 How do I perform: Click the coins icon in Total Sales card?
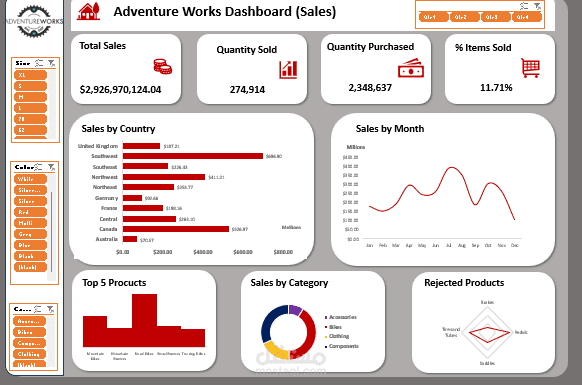(163, 67)
